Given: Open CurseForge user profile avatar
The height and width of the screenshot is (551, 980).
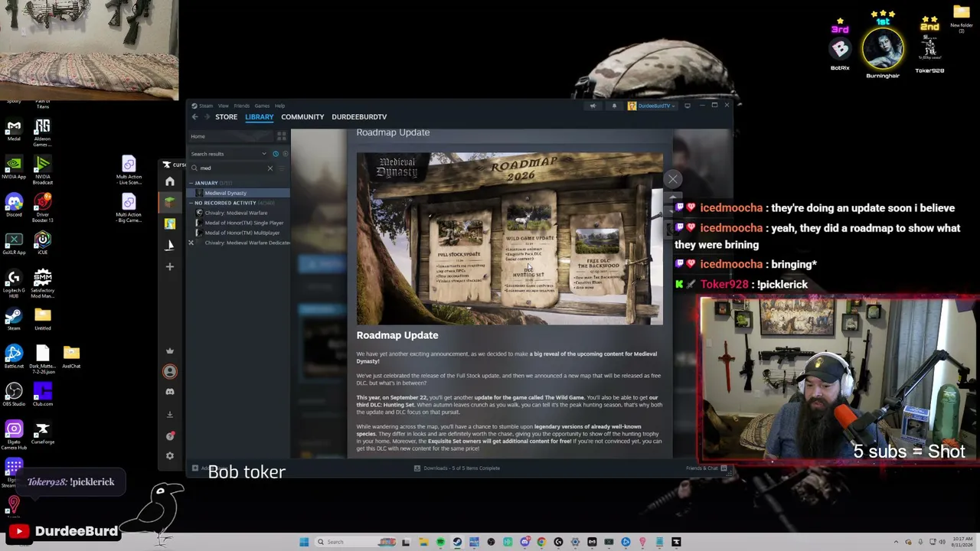Looking at the screenshot, I should pos(170,371).
